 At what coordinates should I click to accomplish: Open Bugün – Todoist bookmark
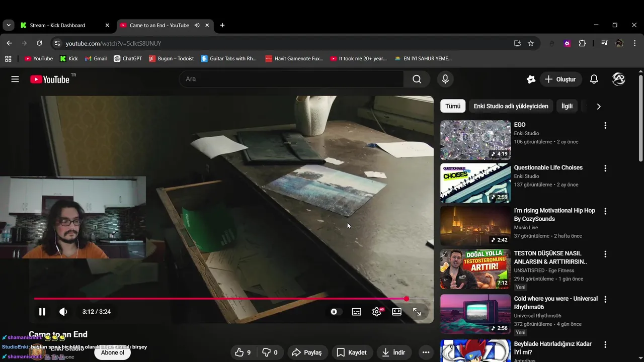click(171, 58)
